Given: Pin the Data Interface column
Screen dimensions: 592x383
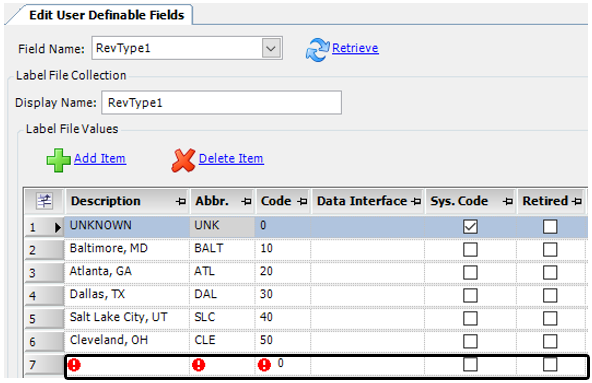Looking at the screenshot, I should coord(416,202).
